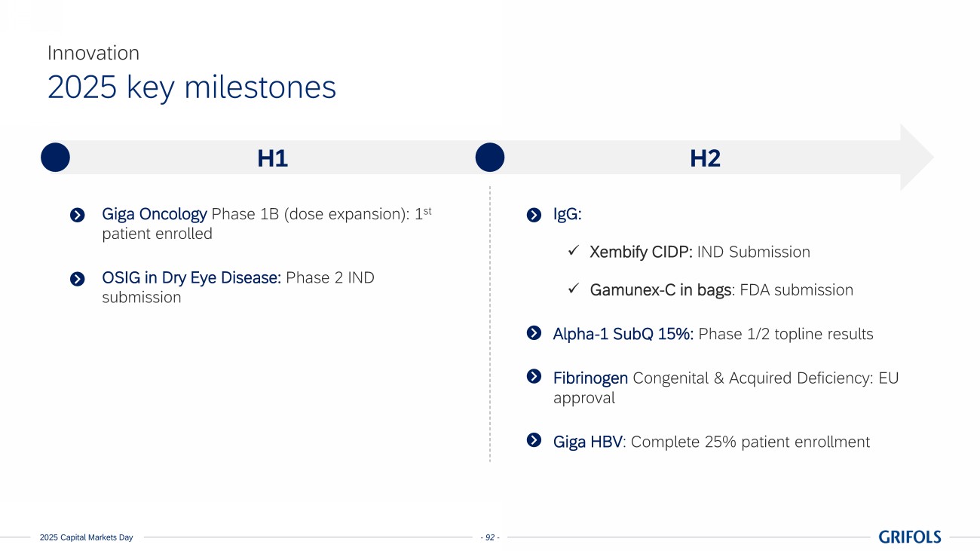Click the chevron bullet beside Giga Oncology

tap(77, 216)
